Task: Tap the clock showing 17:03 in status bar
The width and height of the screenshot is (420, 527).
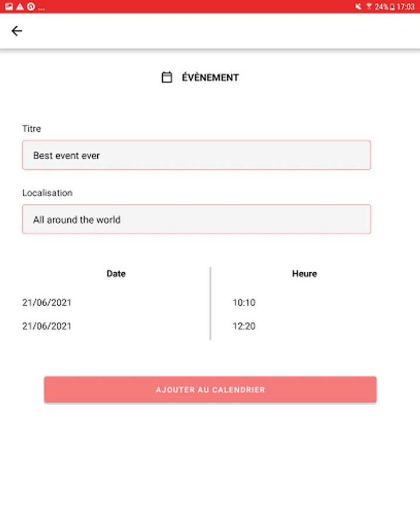Action: [x=405, y=7]
